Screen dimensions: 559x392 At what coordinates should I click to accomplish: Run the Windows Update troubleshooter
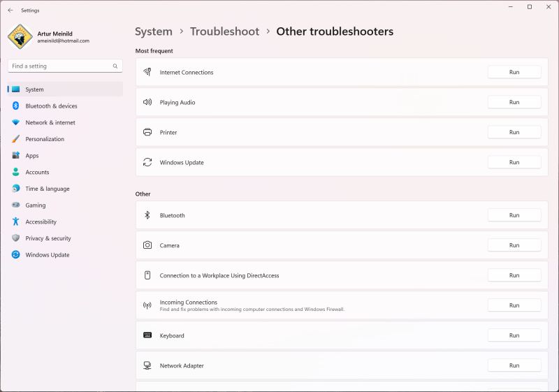pyautogui.click(x=514, y=162)
